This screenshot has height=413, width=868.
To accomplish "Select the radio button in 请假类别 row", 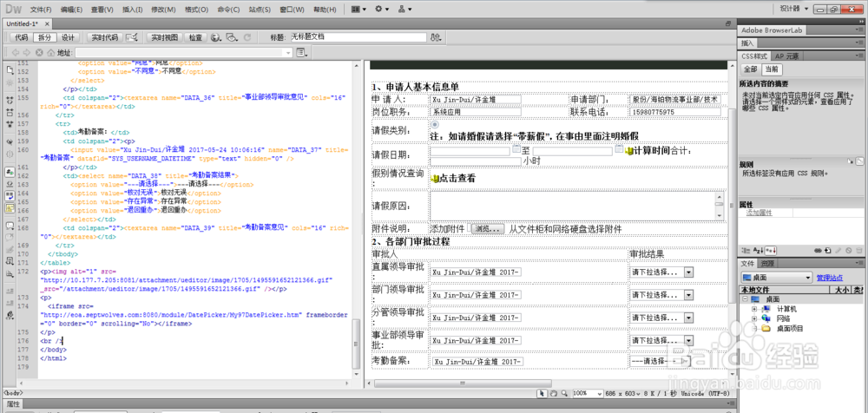I will point(434,125).
